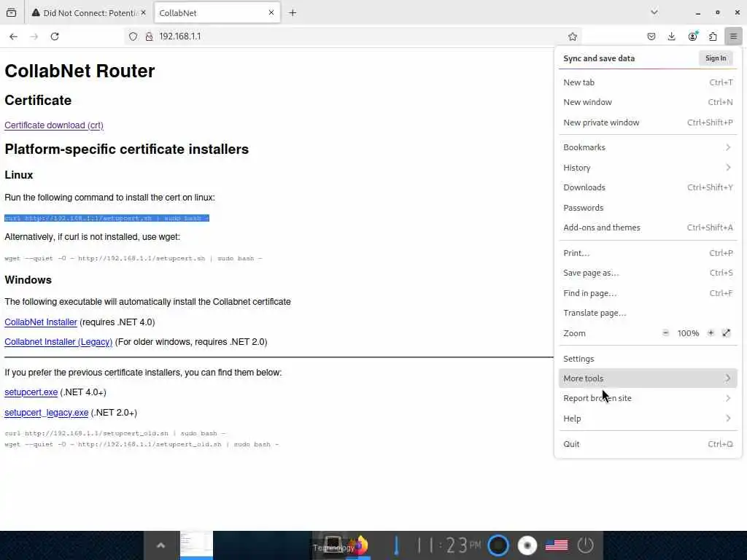Expand the More tools submenu
Screen dimensions: 747x560
[648, 378]
